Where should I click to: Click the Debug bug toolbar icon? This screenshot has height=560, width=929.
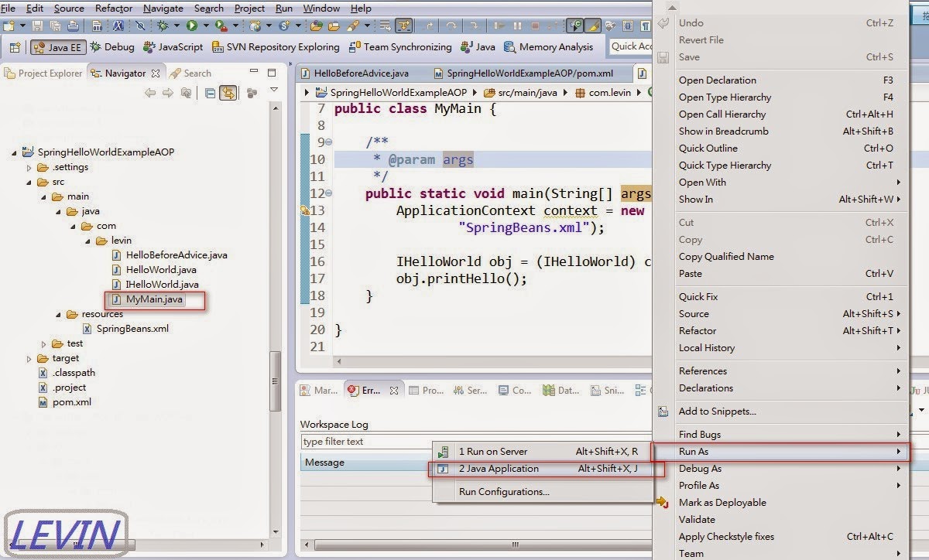(x=163, y=24)
